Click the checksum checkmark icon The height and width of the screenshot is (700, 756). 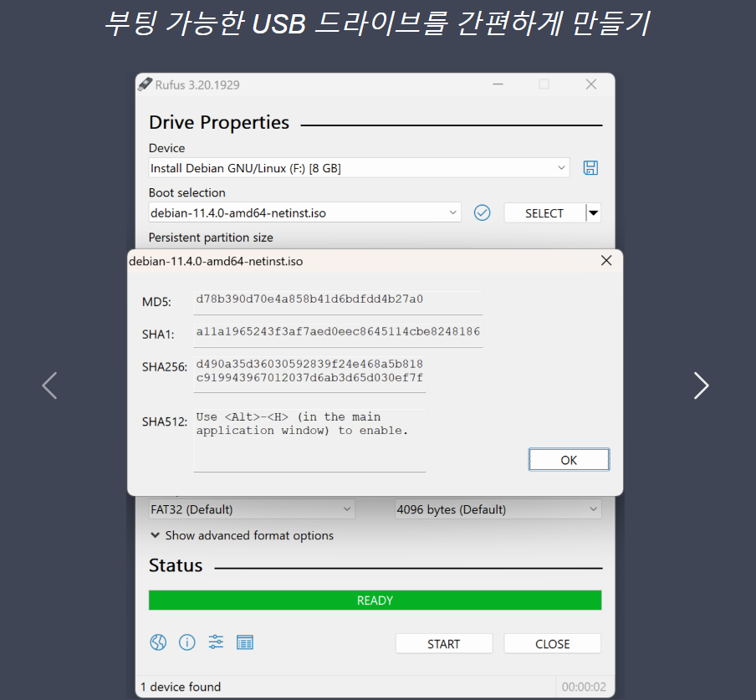click(x=482, y=212)
